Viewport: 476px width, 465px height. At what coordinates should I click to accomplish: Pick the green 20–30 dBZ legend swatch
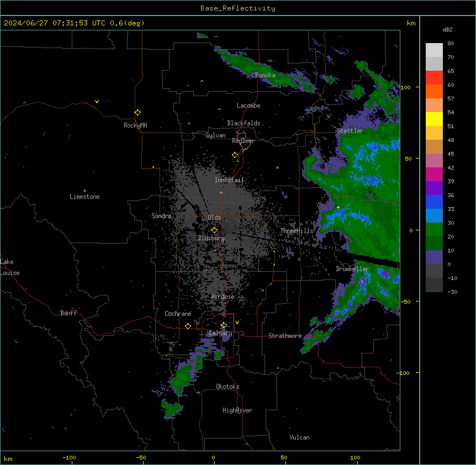pos(434,230)
